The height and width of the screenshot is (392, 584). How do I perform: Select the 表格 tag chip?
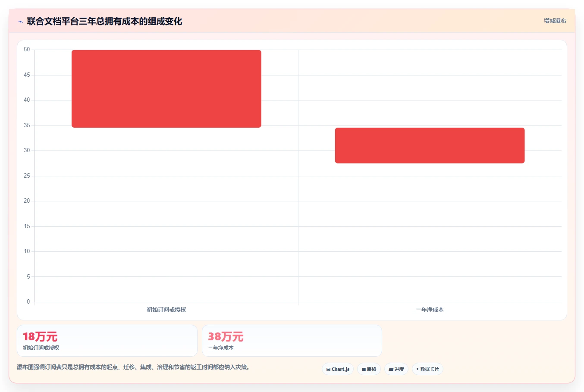(369, 369)
